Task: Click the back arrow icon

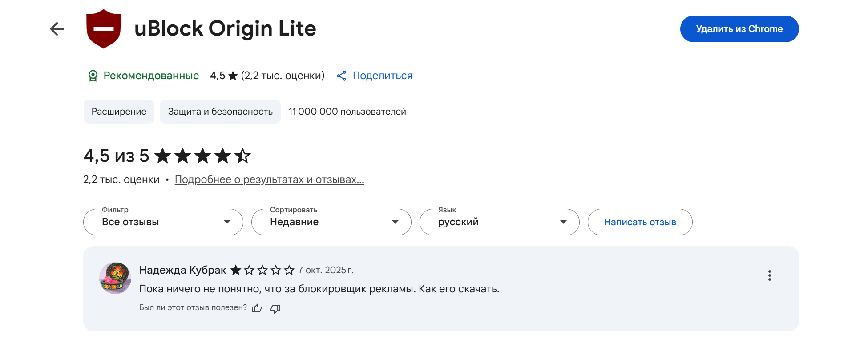Action: coord(57,29)
